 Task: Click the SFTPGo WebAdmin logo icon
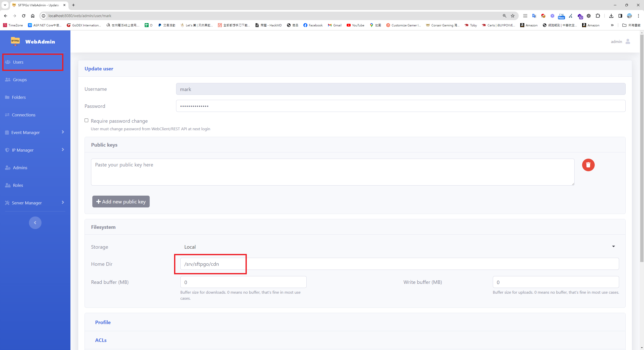[x=15, y=41]
